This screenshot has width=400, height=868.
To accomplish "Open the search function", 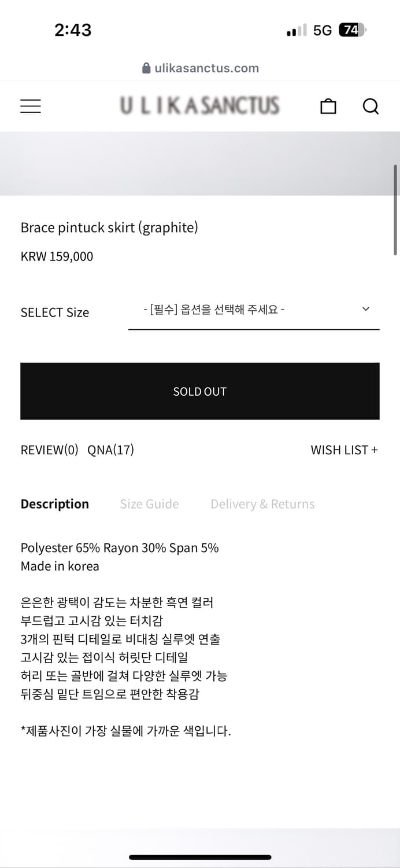I will (371, 106).
